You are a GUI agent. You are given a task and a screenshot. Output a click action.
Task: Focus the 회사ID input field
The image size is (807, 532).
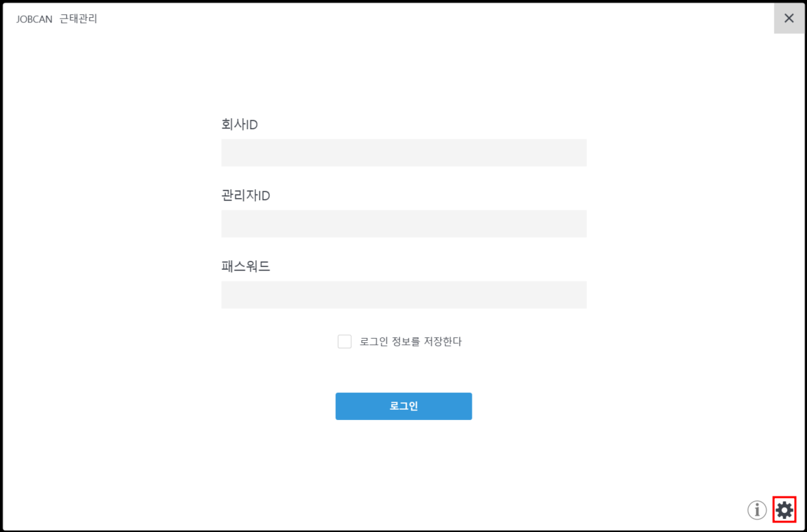coord(403,153)
